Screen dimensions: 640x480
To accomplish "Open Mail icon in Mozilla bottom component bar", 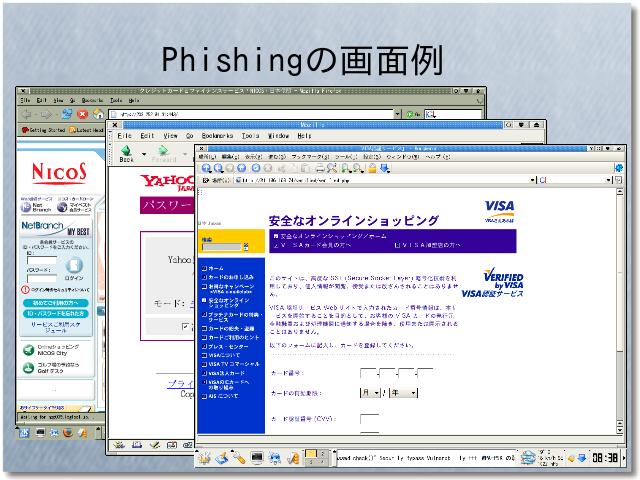I will (137, 445).
